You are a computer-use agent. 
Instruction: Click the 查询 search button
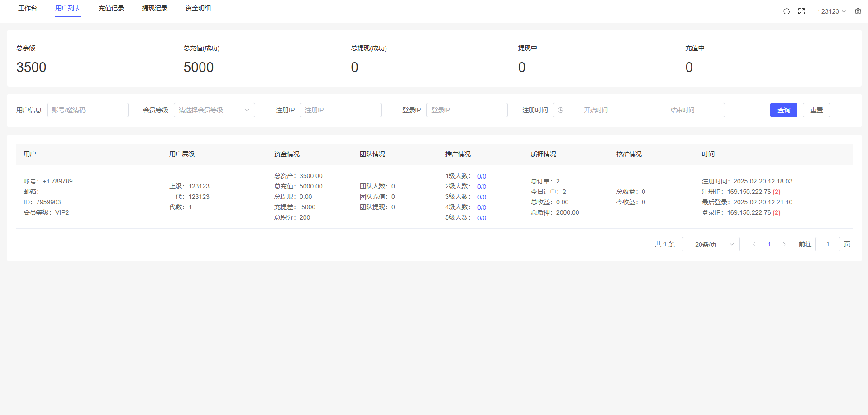click(783, 110)
